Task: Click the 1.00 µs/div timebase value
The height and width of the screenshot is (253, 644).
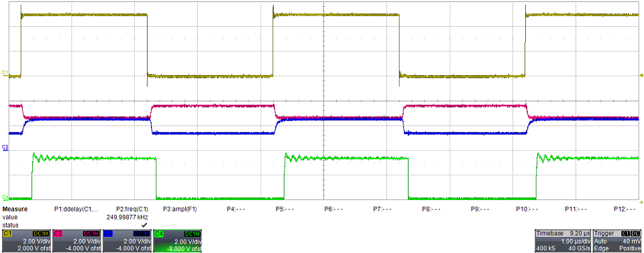Action: point(575,241)
